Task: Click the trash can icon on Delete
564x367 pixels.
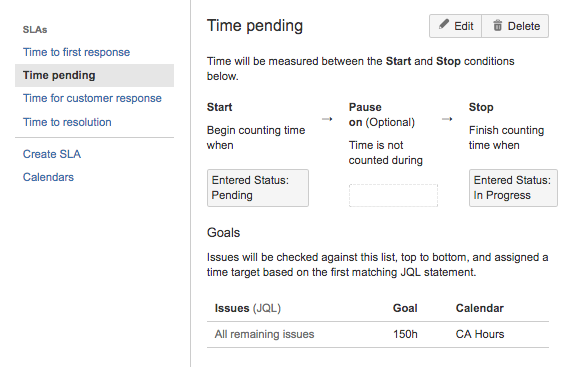Action: [497, 26]
